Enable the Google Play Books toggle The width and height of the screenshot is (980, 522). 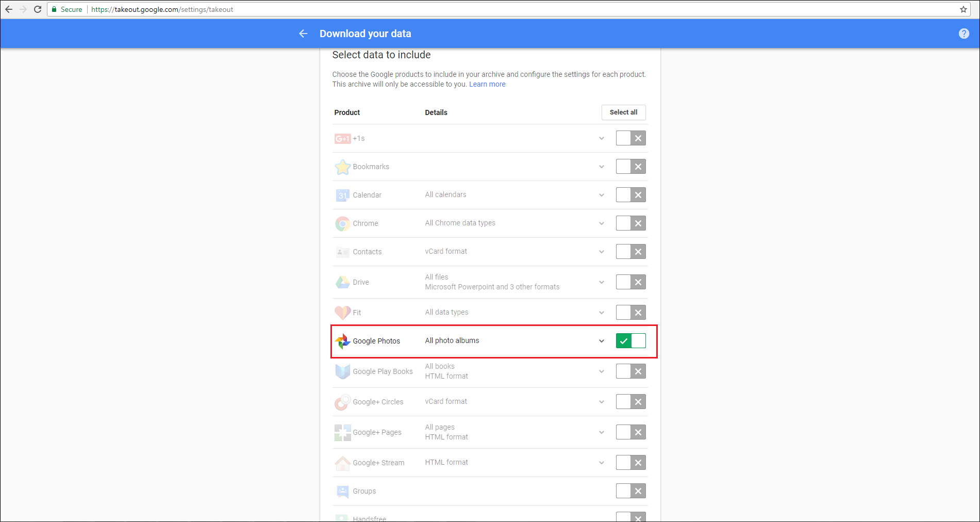(x=631, y=371)
